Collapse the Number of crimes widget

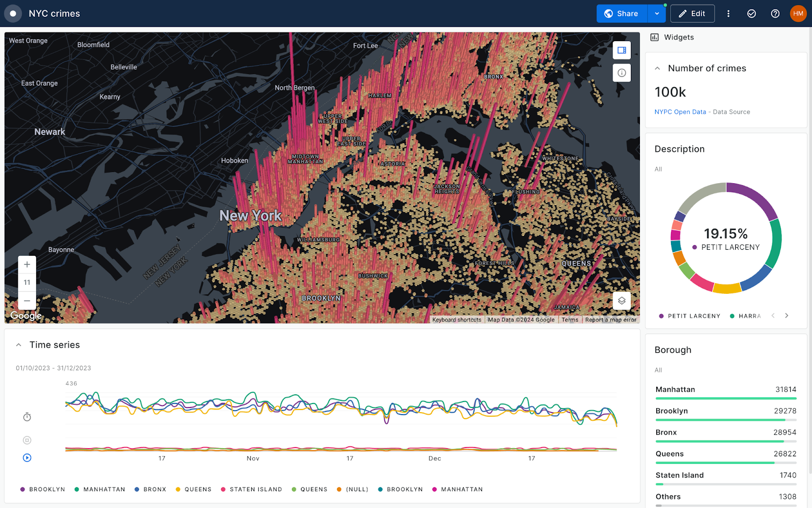658,67
